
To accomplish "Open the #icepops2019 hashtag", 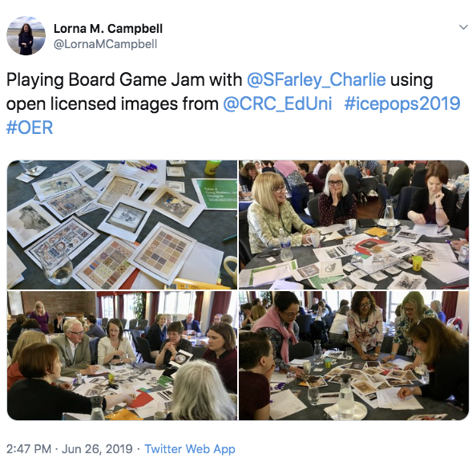I will (402, 104).
